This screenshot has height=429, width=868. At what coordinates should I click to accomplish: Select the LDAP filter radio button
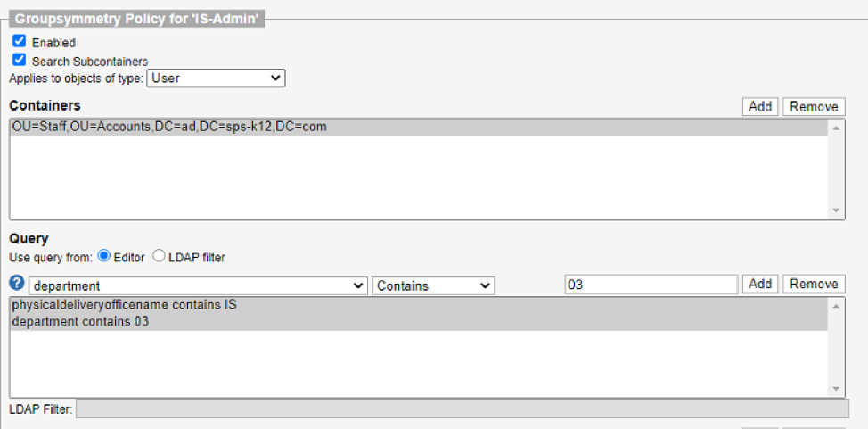point(160,256)
